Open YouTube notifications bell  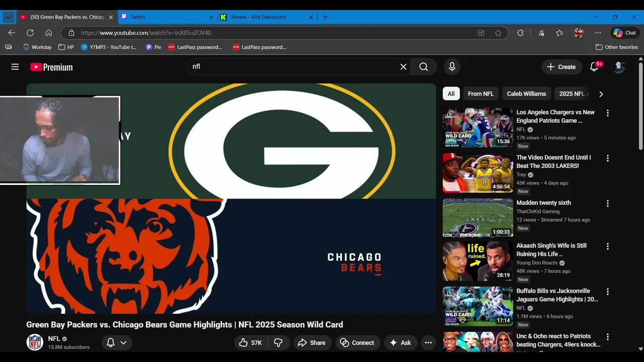594,67
